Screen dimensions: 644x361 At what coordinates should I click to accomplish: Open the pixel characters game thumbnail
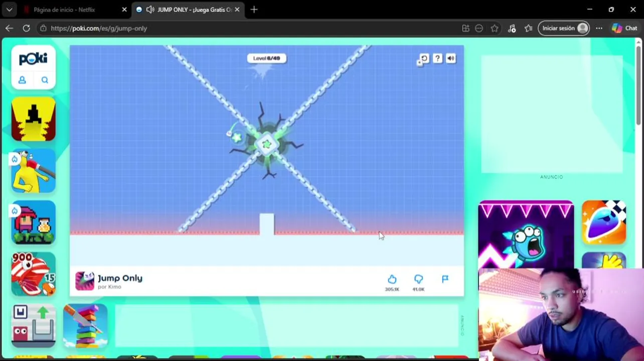pos(34,223)
